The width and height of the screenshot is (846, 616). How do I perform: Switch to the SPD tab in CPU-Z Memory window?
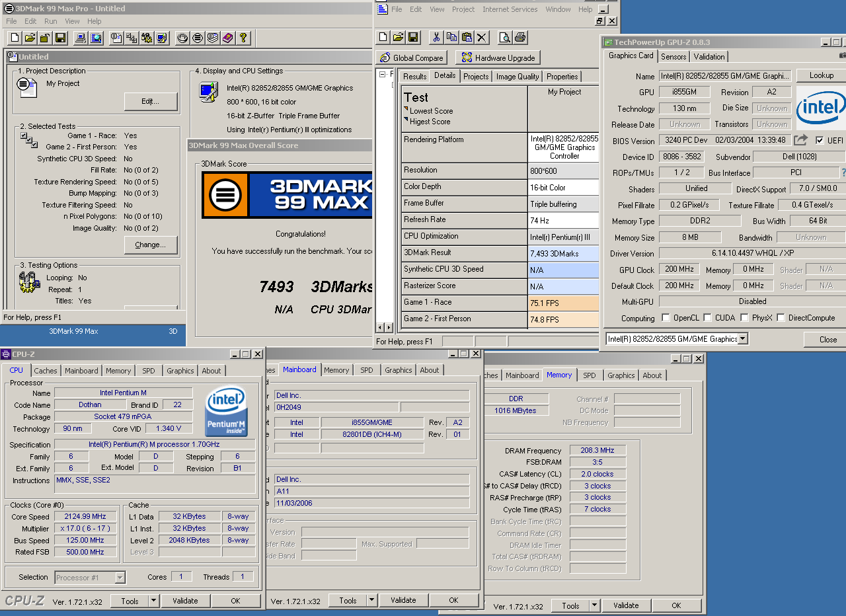(589, 375)
